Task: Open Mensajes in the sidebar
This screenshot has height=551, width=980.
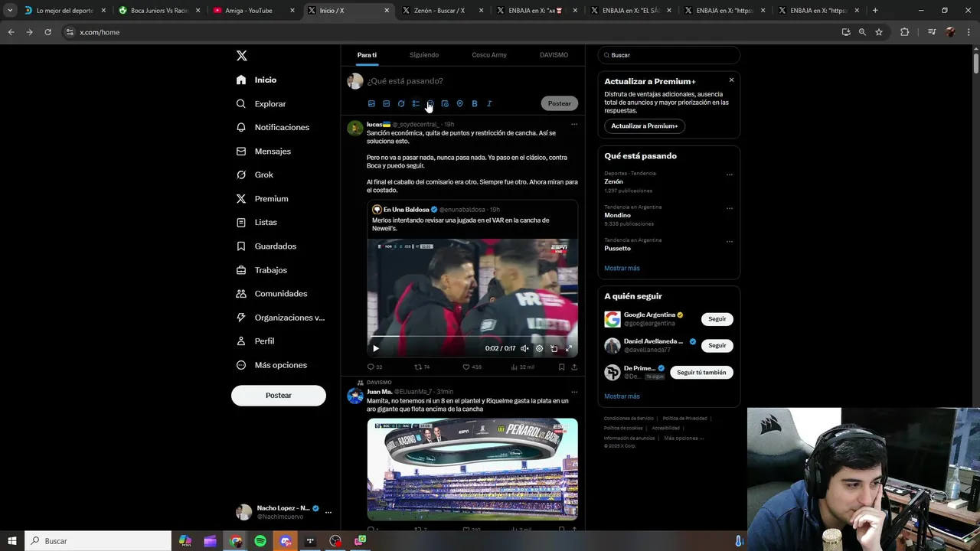Action: point(263,151)
